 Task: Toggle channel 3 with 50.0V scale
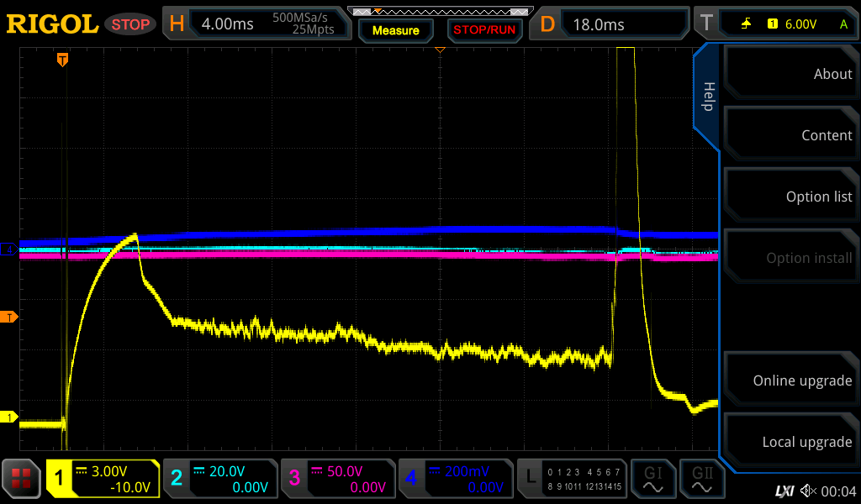pyautogui.click(x=337, y=479)
